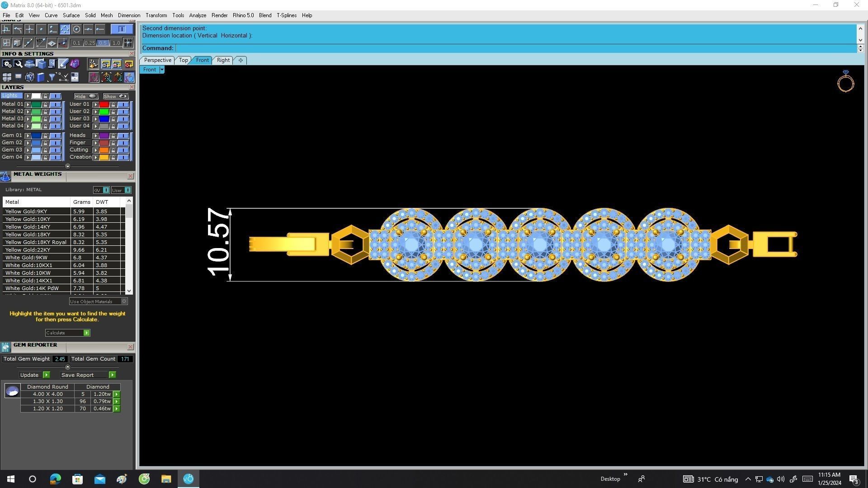Viewport: 868px width, 488px height.
Task: Expand the Creation layer arrow
Action: pyautogui.click(x=96, y=157)
